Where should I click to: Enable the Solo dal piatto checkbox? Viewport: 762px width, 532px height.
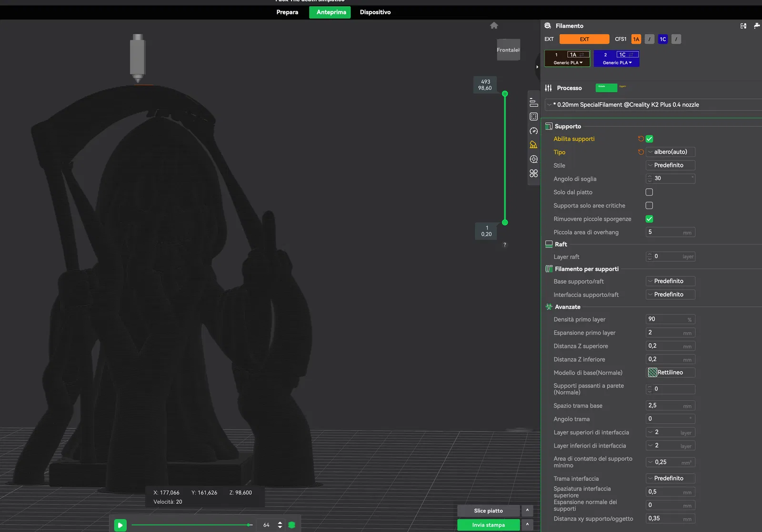coord(649,192)
